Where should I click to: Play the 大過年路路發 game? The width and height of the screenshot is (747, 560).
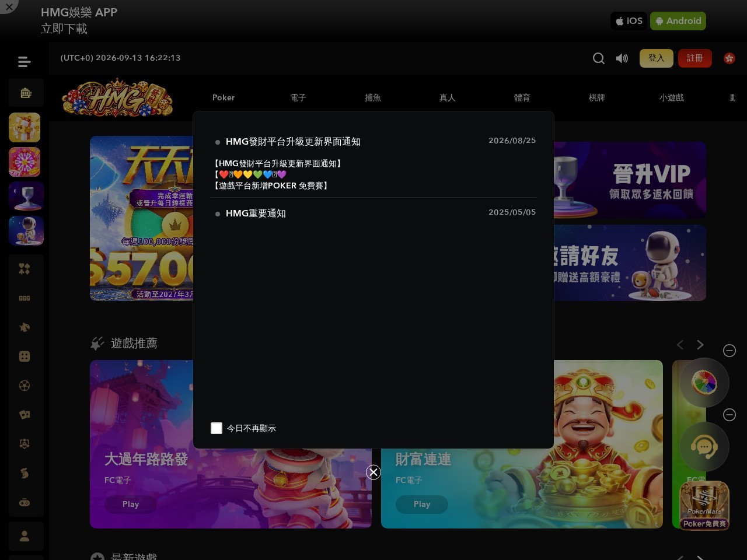(x=131, y=504)
